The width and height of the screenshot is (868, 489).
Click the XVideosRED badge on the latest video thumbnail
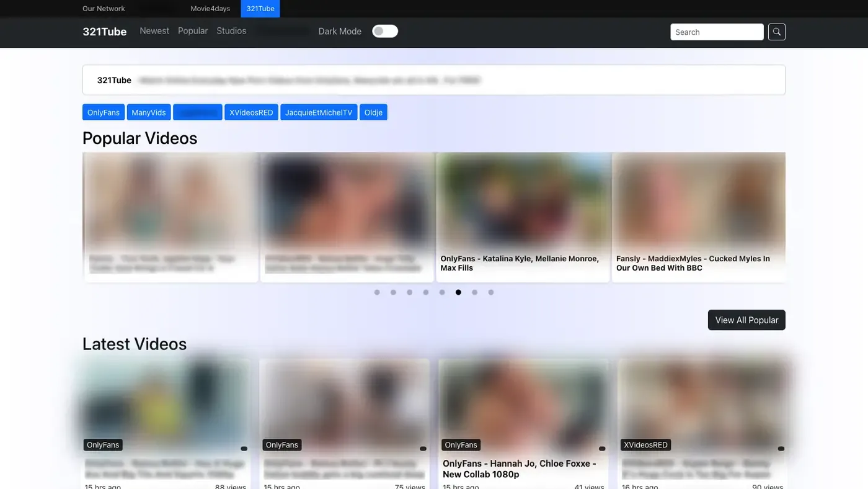click(645, 445)
